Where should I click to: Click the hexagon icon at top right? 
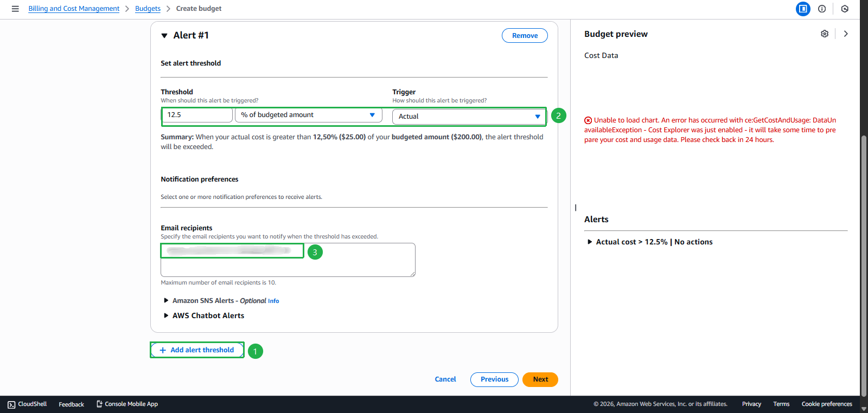tap(845, 9)
